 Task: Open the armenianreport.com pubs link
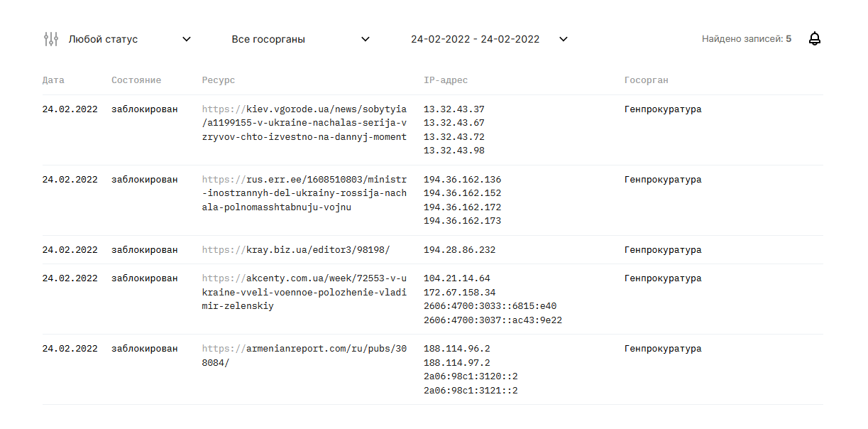(x=304, y=356)
